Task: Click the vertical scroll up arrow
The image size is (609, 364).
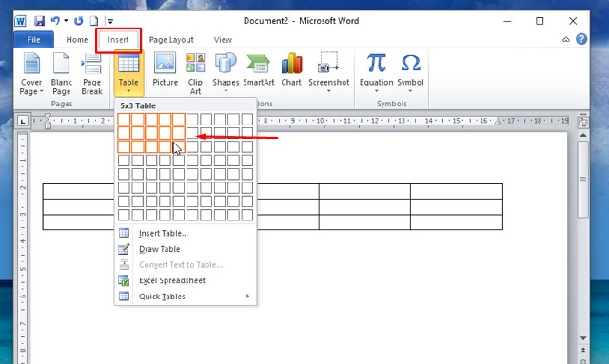Action: tap(583, 135)
